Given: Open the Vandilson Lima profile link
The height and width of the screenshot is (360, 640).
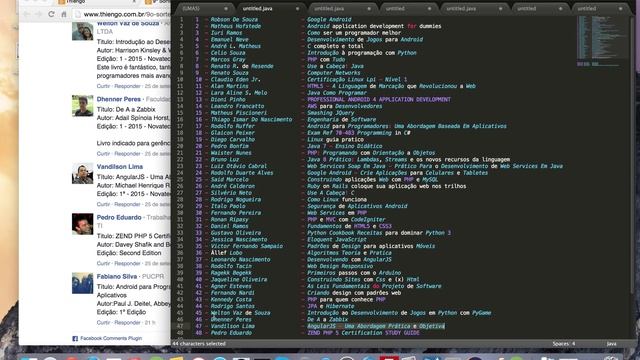Looking at the screenshot, I should point(120,167).
